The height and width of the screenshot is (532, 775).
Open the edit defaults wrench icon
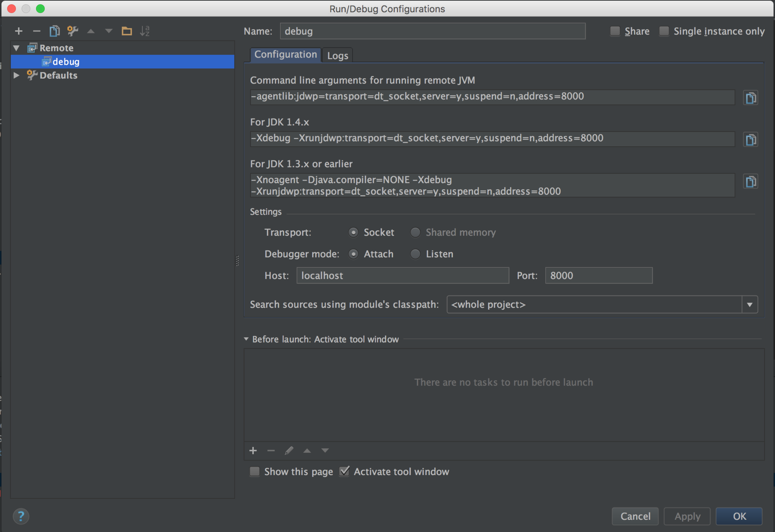(73, 31)
